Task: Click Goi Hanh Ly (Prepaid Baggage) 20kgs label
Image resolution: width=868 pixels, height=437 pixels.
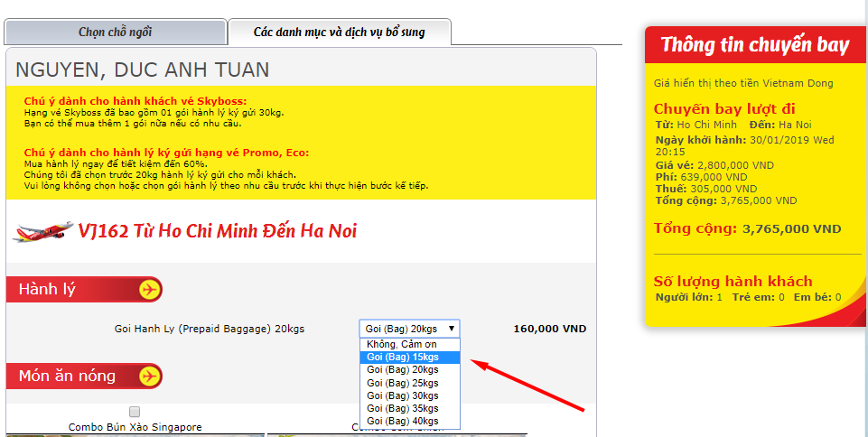Action: [x=210, y=329]
